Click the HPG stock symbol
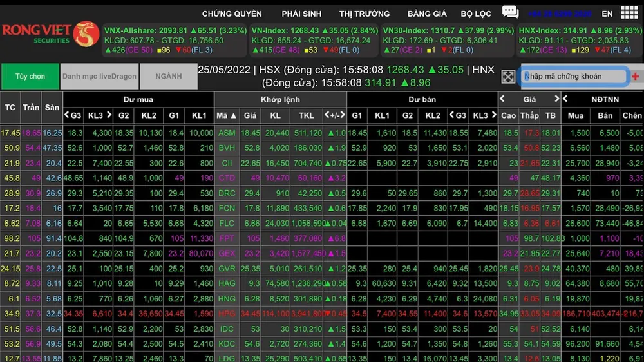 227,313
